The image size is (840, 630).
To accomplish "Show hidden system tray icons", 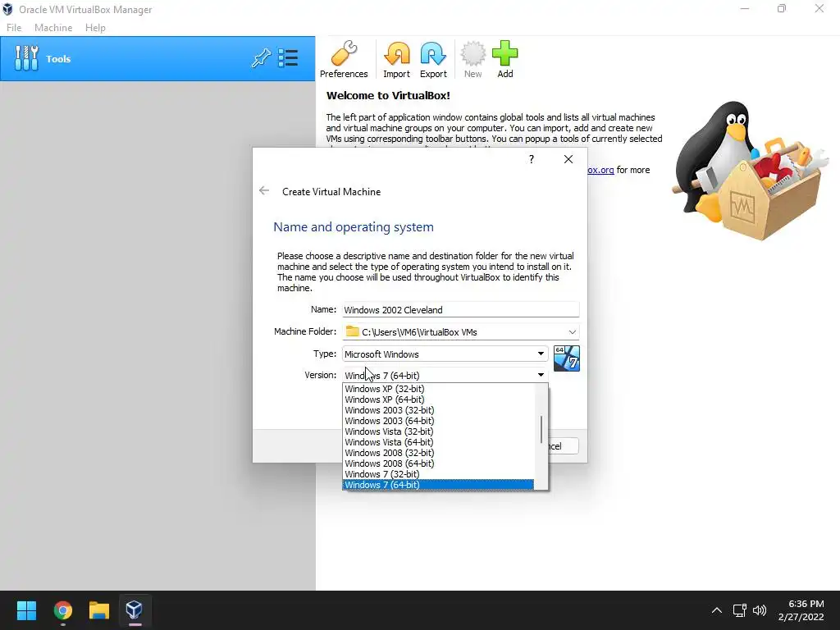I will tap(717, 610).
